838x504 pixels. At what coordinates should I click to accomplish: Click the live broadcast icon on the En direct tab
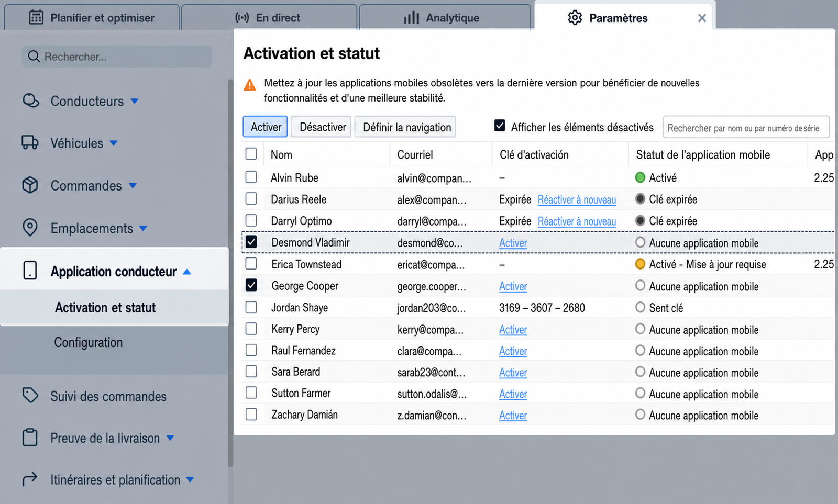pos(242,18)
